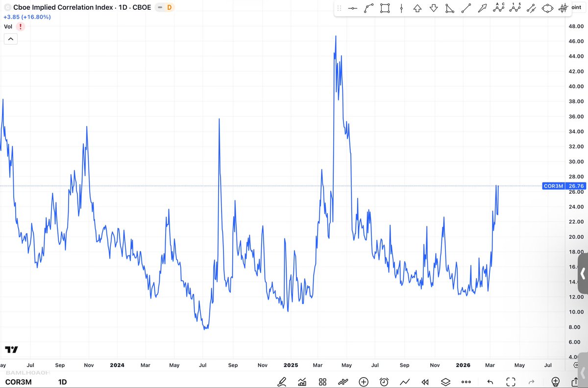588x388 pixels.
Task: Open the COR3M symbol search
Action: pyautogui.click(x=18, y=382)
